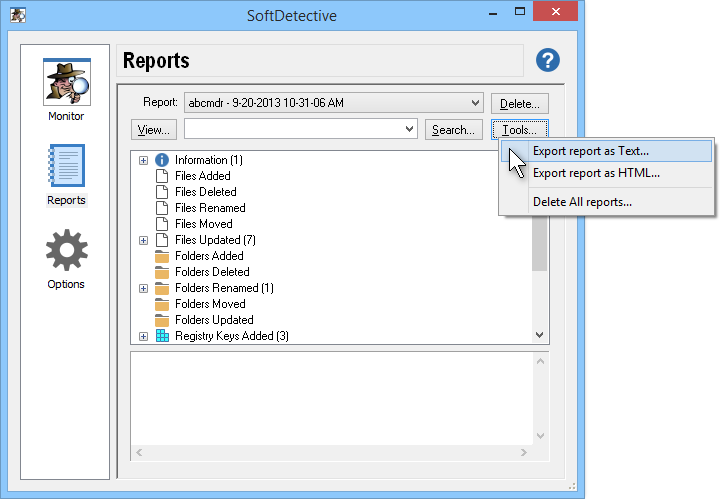Image resolution: width=720 pixels, height=499 pixels.
Task: Select the Folders Renamed (1) row
Action: coord(224,288)
